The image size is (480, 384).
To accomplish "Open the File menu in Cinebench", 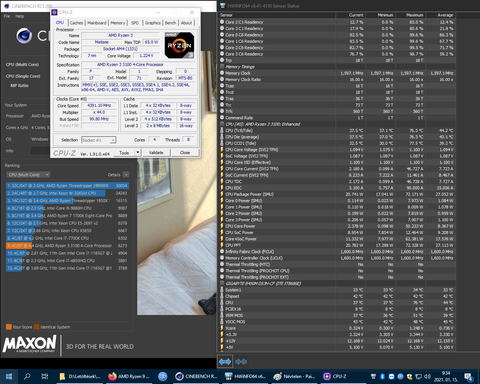I will [x=7, y=16].
